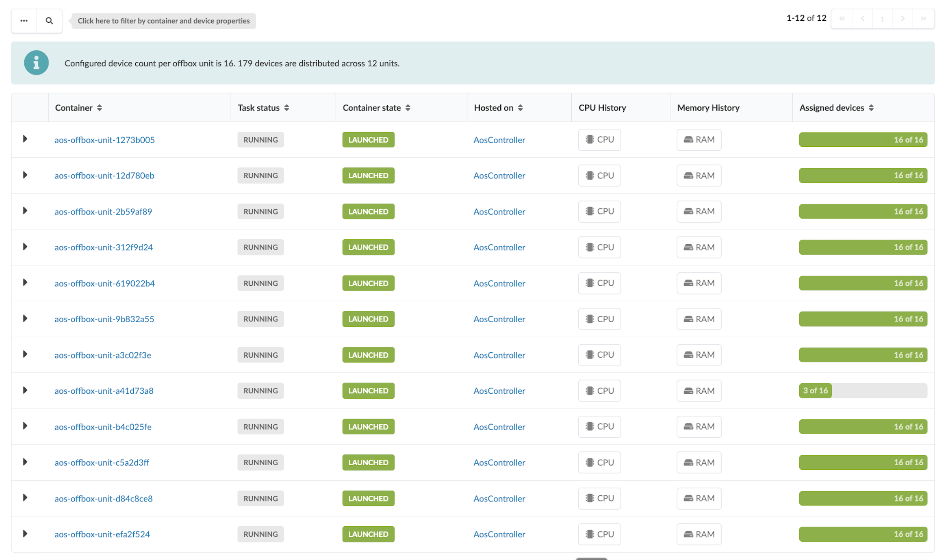This screenshot has height=560, width=946.
Task: Click the 3 of 16 assigned devices bar
Action: (x=863, y=391)
